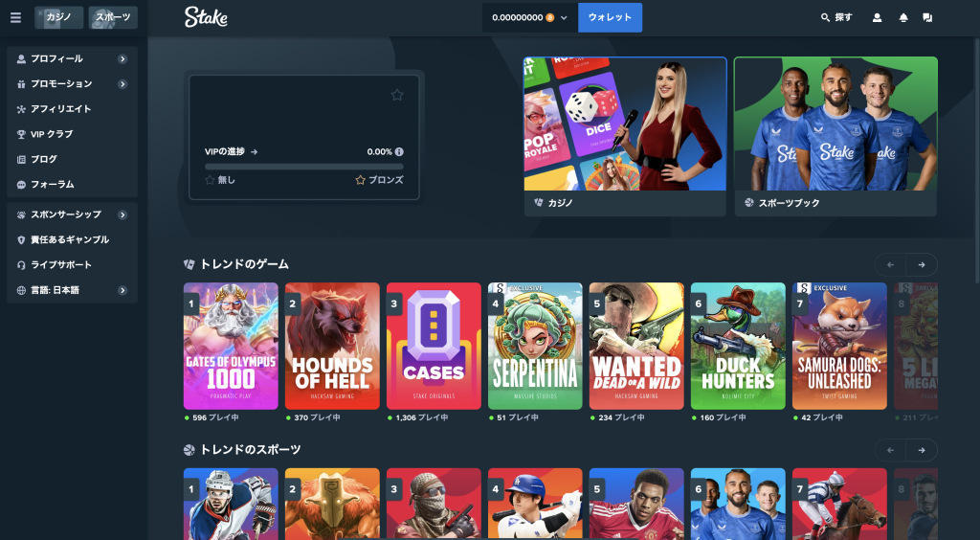Open the アフィリエイト menu item
Image resolution: width=980 pixels, height=540 pixels.
point(72,109)
